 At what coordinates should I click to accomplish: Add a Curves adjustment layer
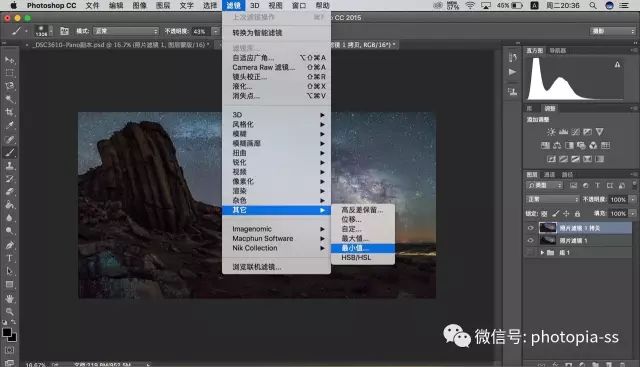(576, 132)
